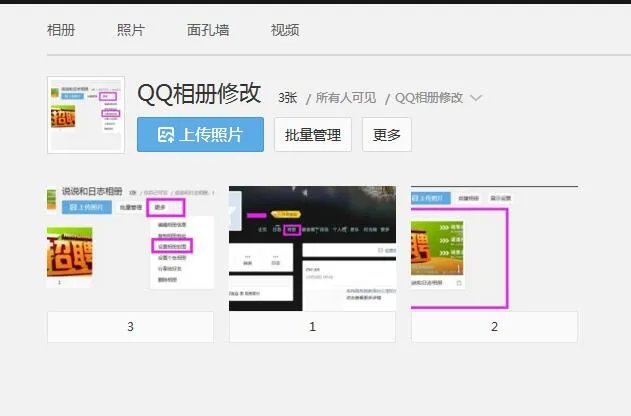Click the 所有人可见 visibility text

tap(346, 98)
